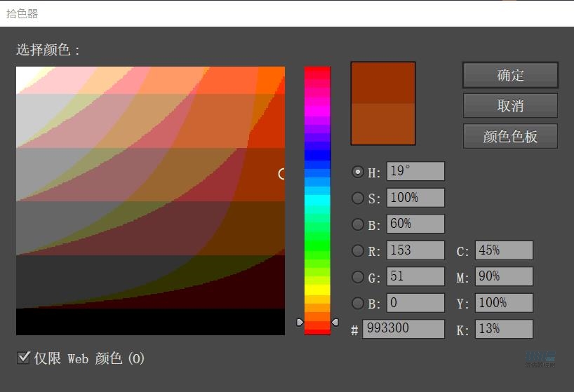Click the 确定 (OK) button
This screenshot has width=574, height=392.
pos(510,75)
